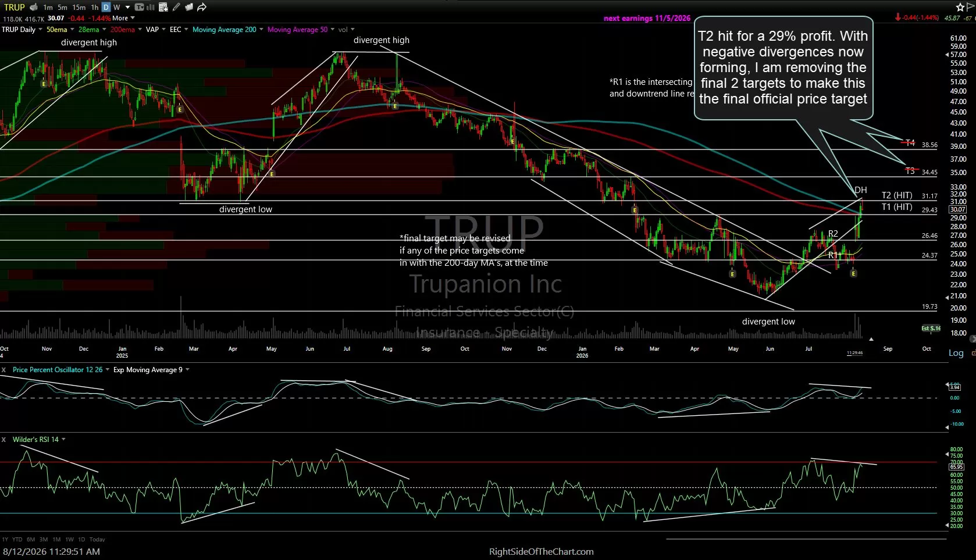This screenshot has width=976, height=560.
Task: Click the R2 resistance label
Action: pyautogui.click(x=833, y=234)
